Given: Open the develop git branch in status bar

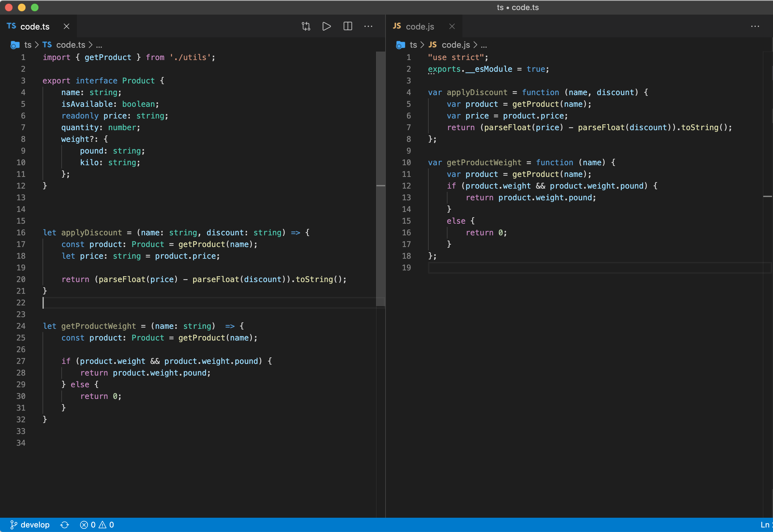Looking at the screenshot, I should pos(30,525).
